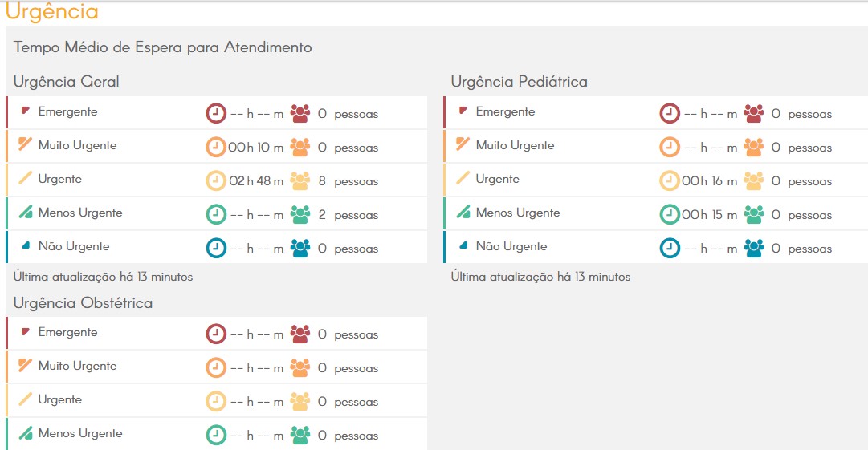Click the blue people icon in Pediátrica Não Urgente

point(753,248)
